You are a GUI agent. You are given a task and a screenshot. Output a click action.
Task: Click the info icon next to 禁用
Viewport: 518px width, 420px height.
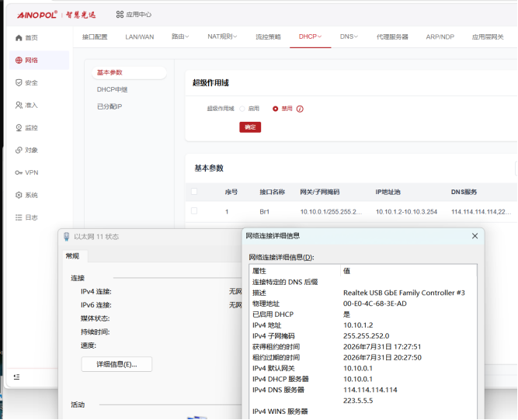(300, 109)
